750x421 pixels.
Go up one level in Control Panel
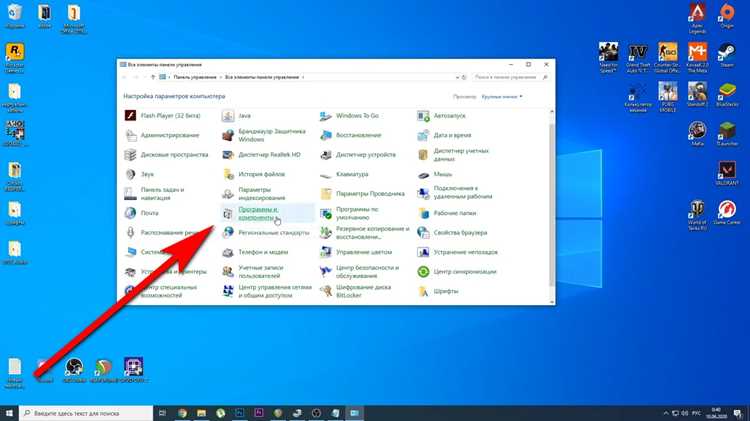coord(153,77)
